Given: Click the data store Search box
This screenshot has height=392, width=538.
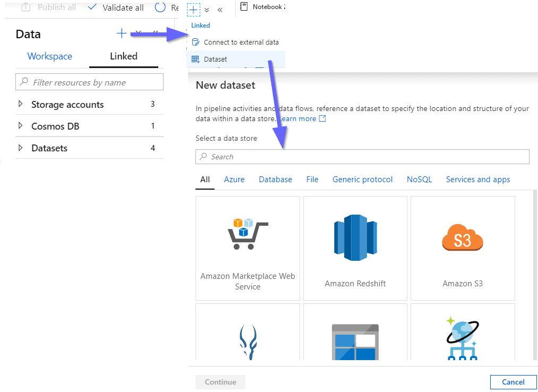Looking at the screenshot, I should tap(362, 157).
